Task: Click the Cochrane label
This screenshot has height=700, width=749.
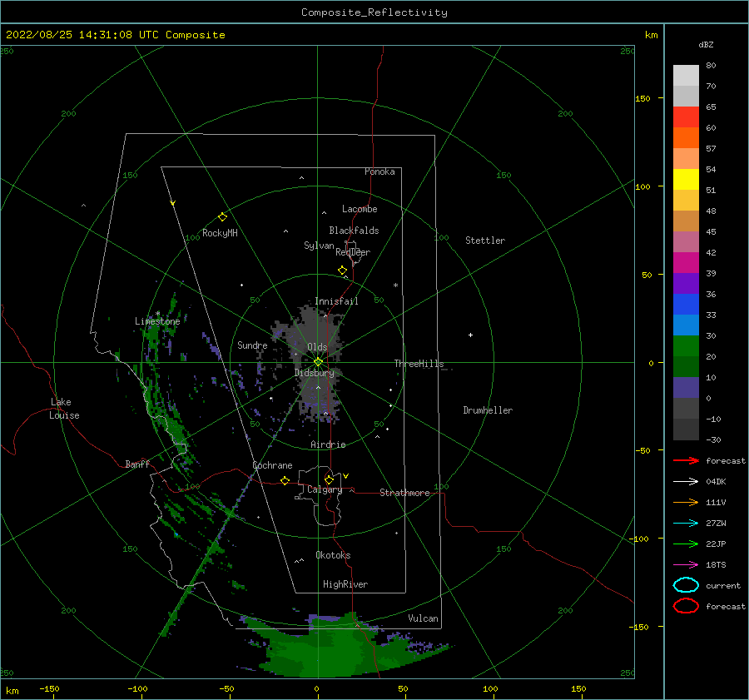Action: (272, 465)
